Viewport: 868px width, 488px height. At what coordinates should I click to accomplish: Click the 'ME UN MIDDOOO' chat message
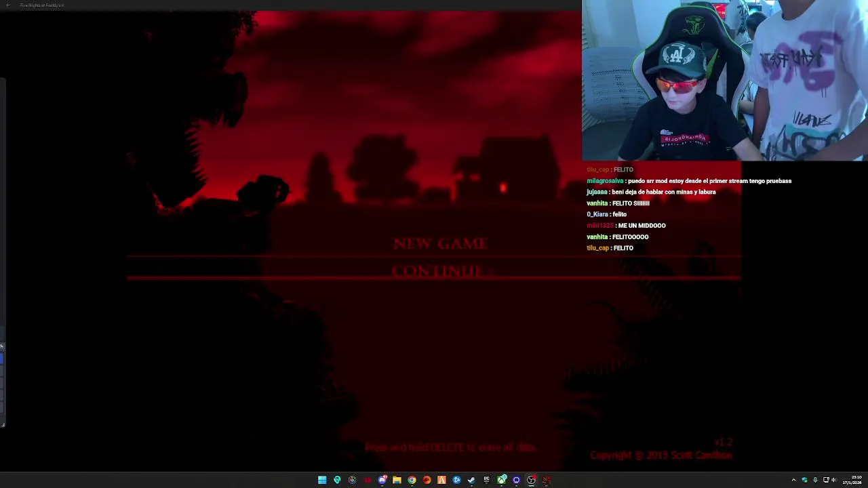[x=626, y=226]
